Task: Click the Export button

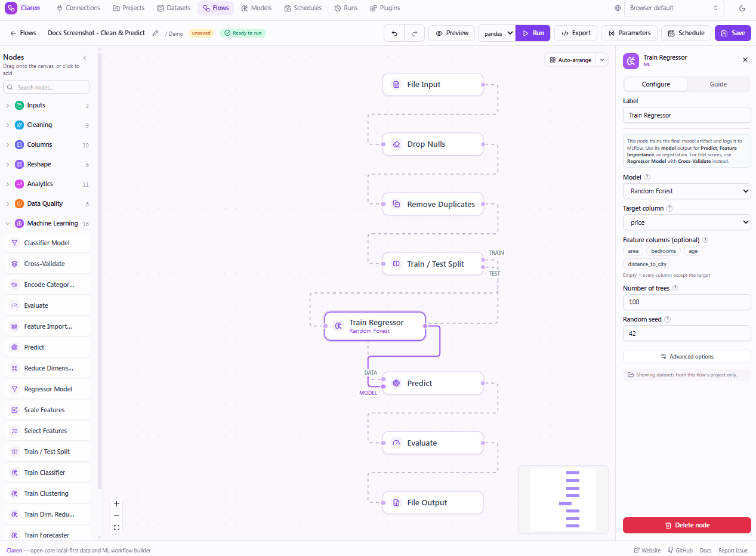Action: [576, 33]
